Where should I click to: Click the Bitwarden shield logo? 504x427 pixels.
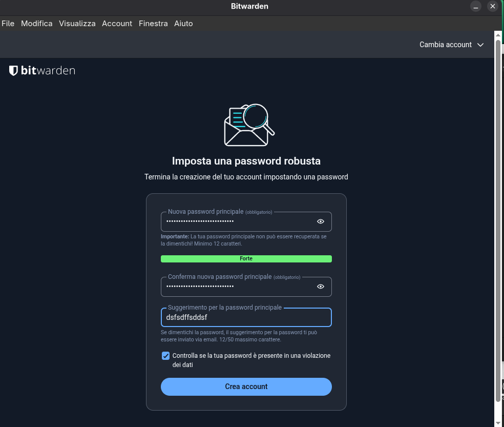tap(14, 71)
